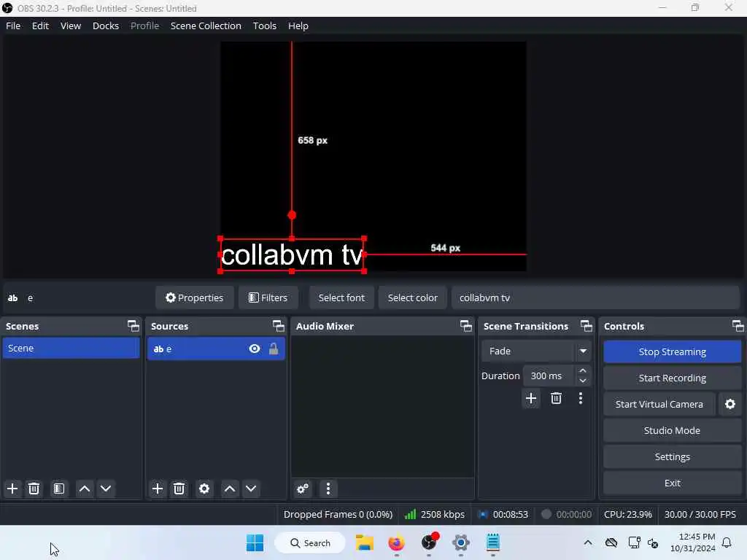Open the View menu
This screenshot has width=747, height=560.
coord(71,26)
